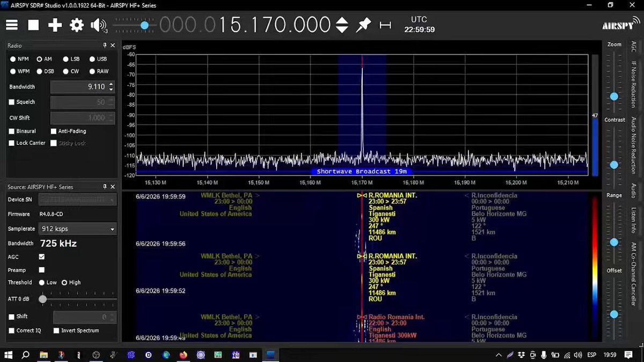Pin the Radio panel

pyautogui.click(x=105, y=46)
